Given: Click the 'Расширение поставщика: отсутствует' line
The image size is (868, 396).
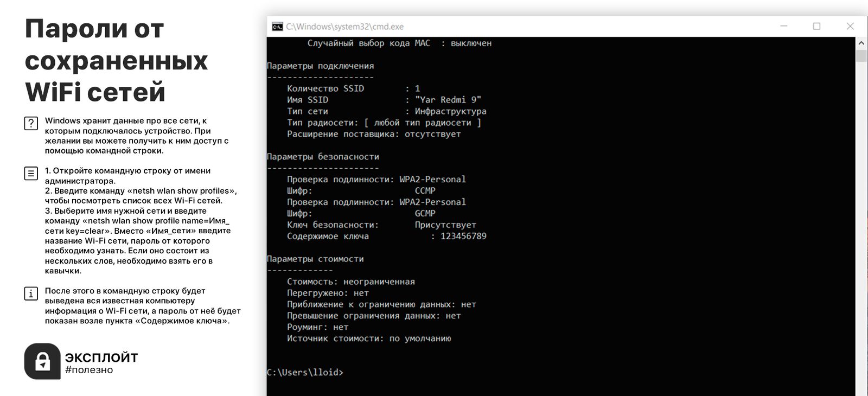Looking at the screenshot, I should pos(374,134).
